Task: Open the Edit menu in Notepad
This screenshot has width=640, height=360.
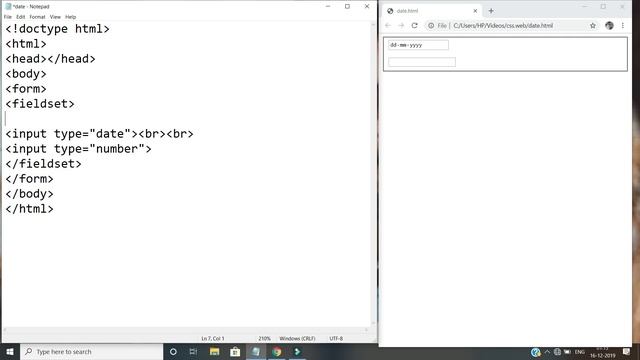Action: click(20, 17)
